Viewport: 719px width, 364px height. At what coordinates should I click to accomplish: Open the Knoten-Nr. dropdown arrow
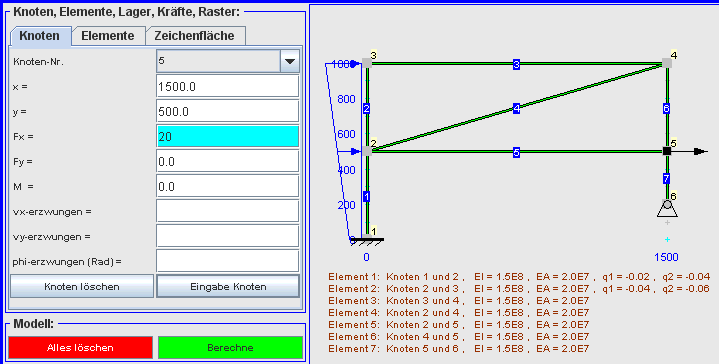290,61
